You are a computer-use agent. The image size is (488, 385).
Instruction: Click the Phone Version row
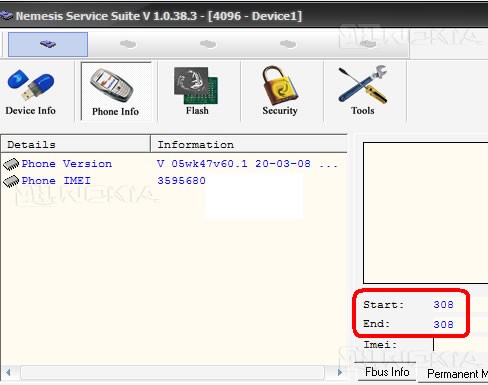point(173,164)
